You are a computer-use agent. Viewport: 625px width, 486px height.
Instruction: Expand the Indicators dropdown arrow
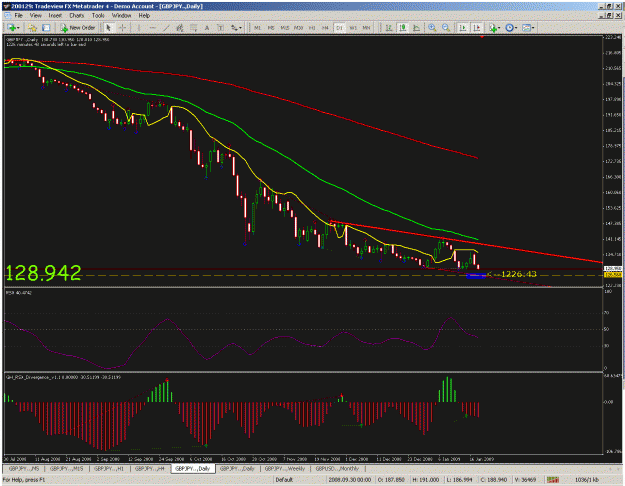pos(499,28)
